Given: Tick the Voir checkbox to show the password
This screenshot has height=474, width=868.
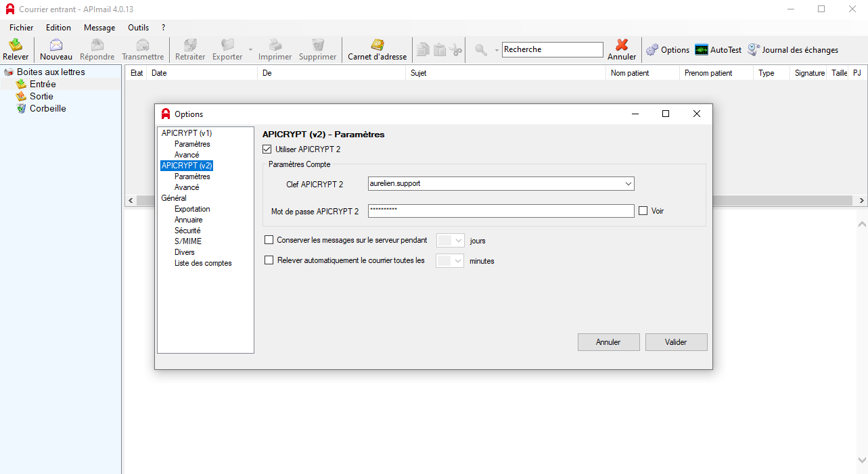Looking at the screenshot, I should click(643, 211).
